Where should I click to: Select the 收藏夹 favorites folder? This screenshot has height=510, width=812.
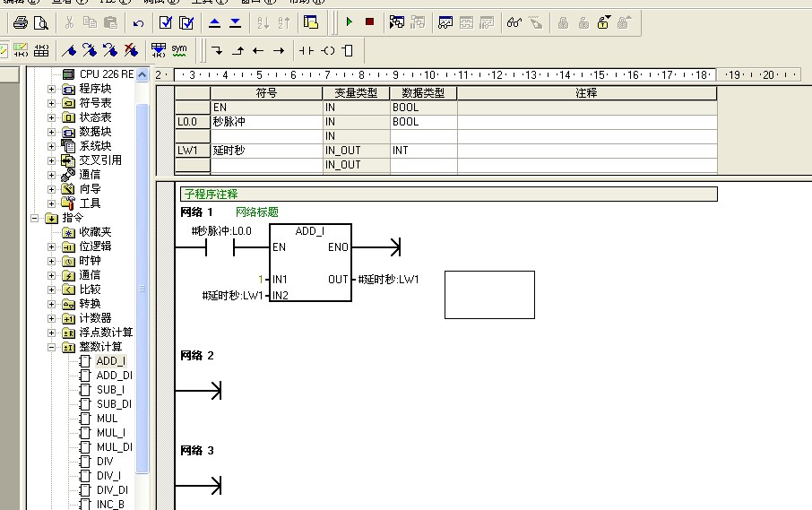95,232
